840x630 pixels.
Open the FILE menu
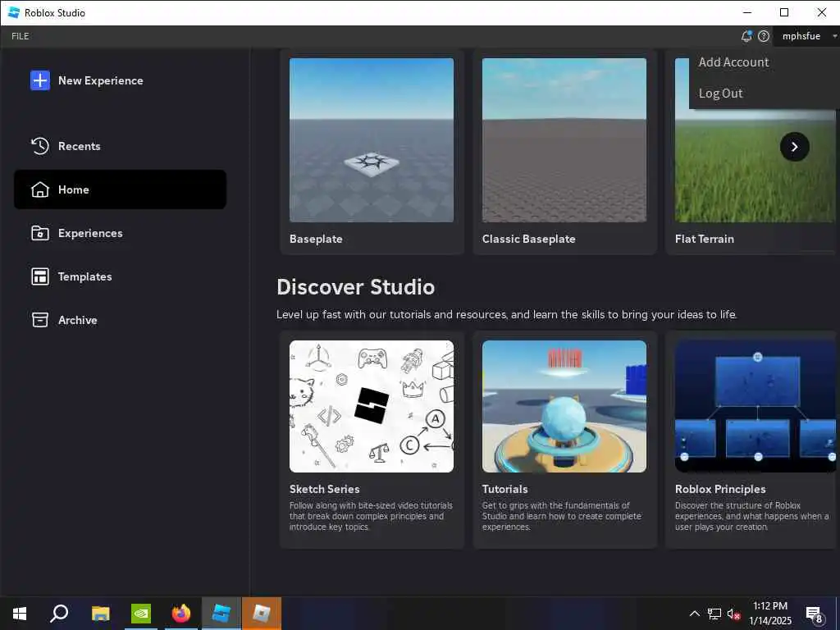point(21,36)
